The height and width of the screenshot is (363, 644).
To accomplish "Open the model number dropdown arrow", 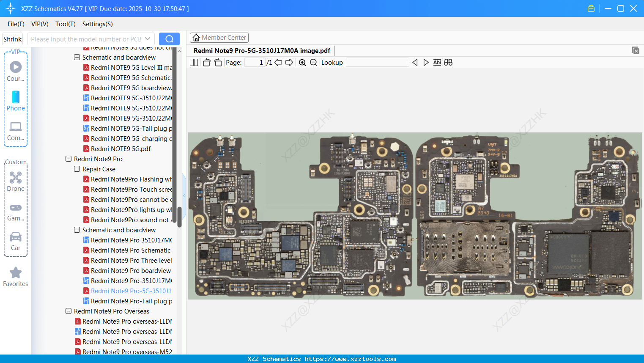I will pyautogui.click(x=148, y=39).
